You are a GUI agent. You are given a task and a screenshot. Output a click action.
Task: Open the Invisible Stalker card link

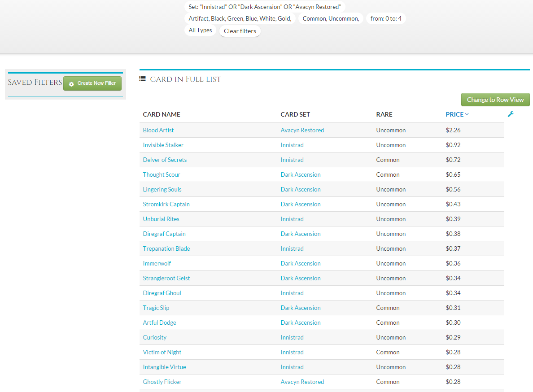pos(163,145)
